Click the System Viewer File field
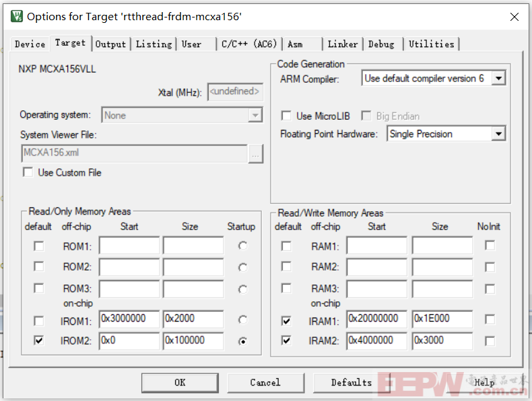 tap(134, 153)
